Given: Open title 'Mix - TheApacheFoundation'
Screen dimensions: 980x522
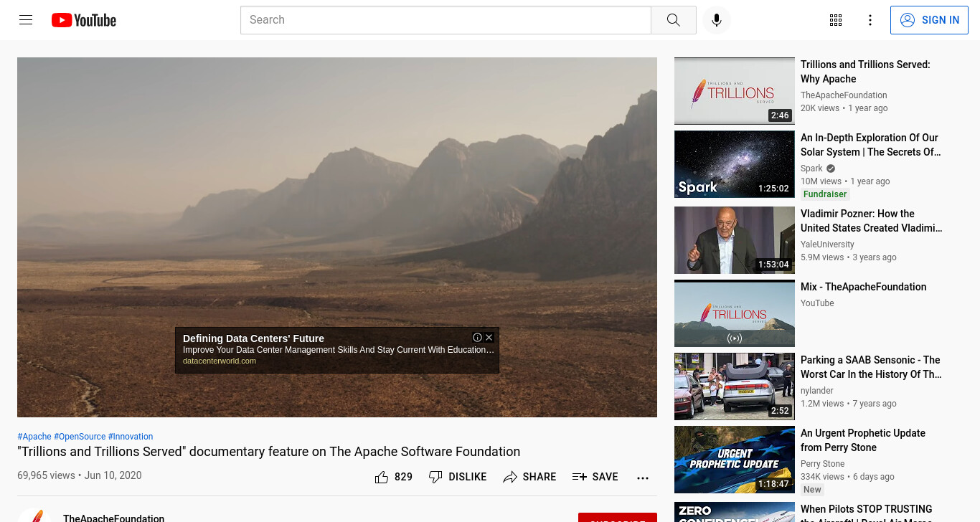Looking at the screenshot, I should point(863,287).
